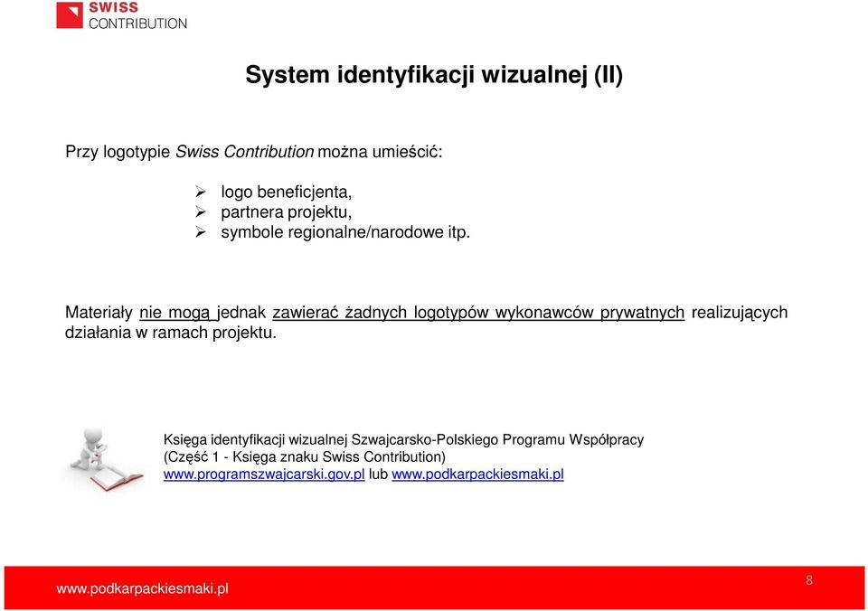Screen dimensions: 868x611
Task: Click the bullet 'partnera projektu,'
Action: (x=287, y=212)
